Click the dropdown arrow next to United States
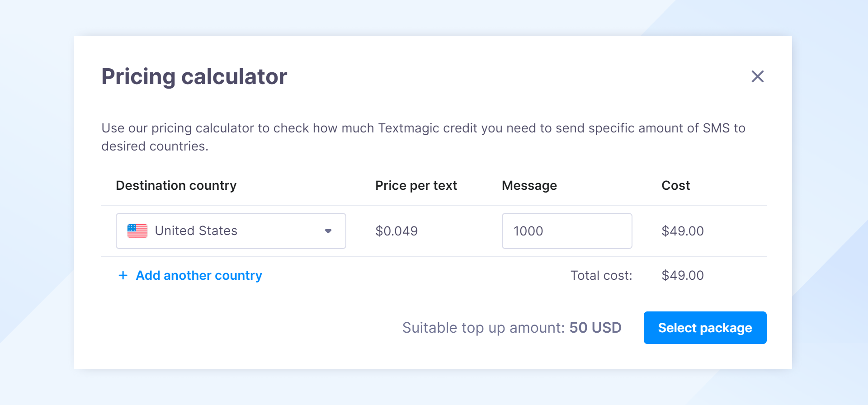The height and width of the screenshot is (405, 868). click(328, 231)
